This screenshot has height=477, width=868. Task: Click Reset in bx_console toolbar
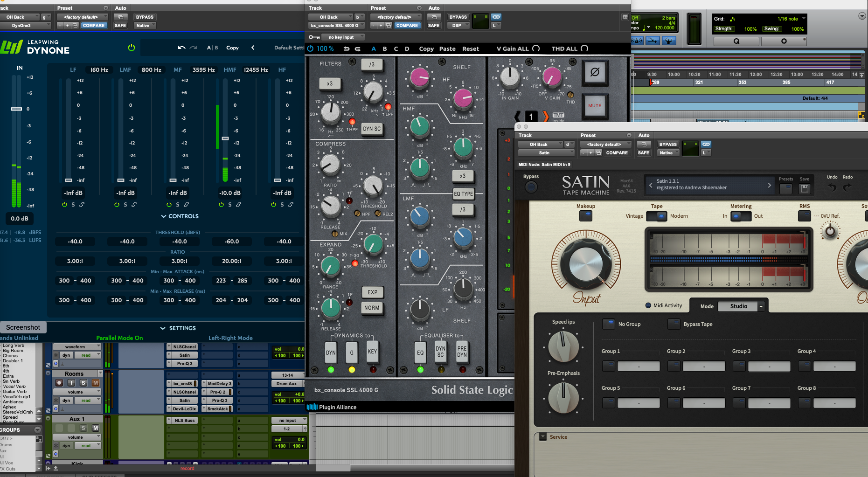(471, 48)
